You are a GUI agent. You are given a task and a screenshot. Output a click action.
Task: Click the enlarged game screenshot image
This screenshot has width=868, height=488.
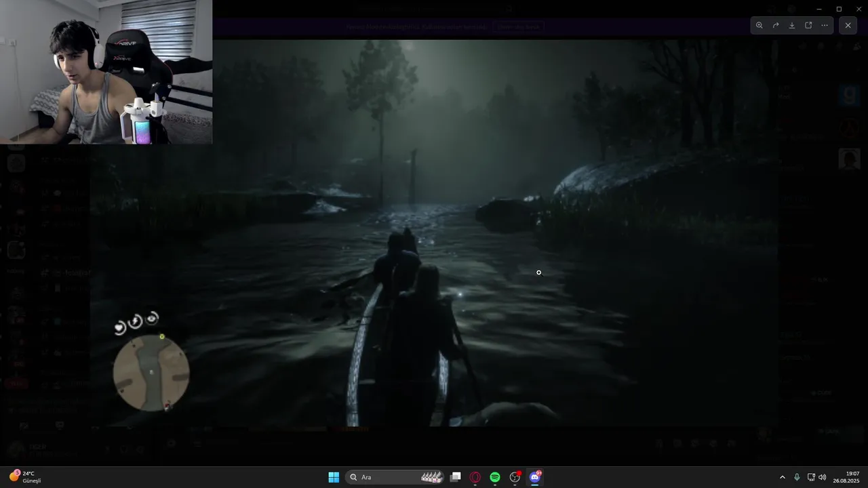(434, 232)
